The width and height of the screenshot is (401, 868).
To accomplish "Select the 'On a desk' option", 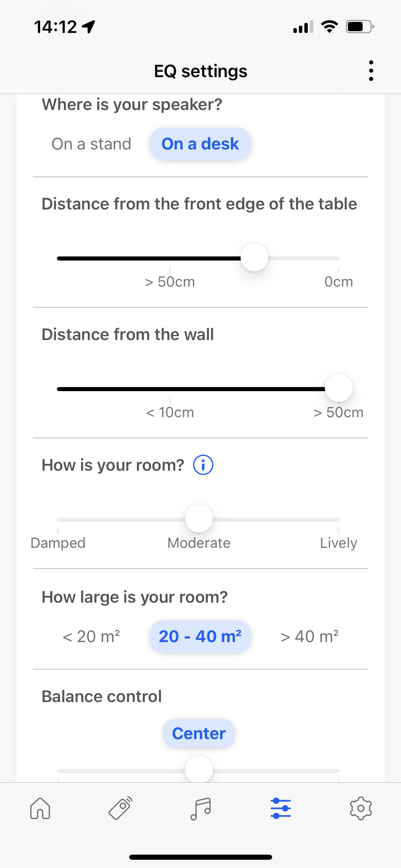I will 200,144.
